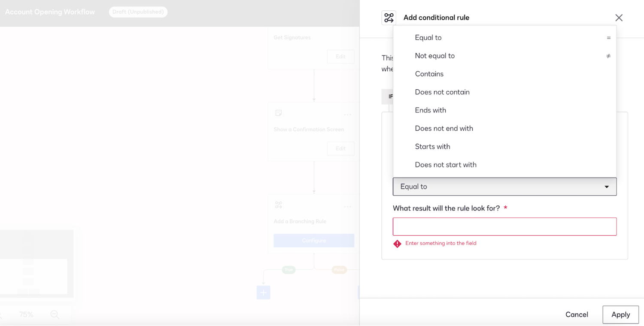Select Contains from the operator list
644x326 pixels.
pos(429,73)
